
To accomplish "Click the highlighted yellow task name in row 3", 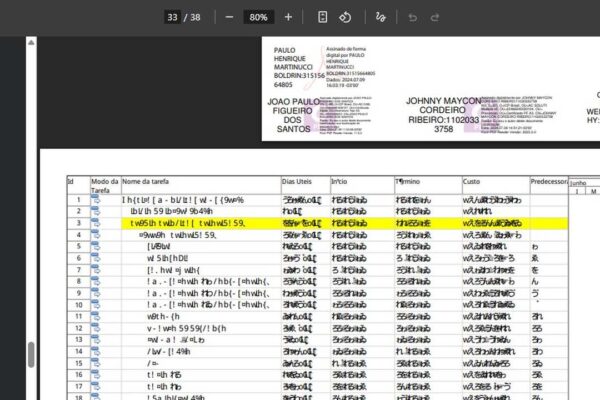I will coord(188,223).
